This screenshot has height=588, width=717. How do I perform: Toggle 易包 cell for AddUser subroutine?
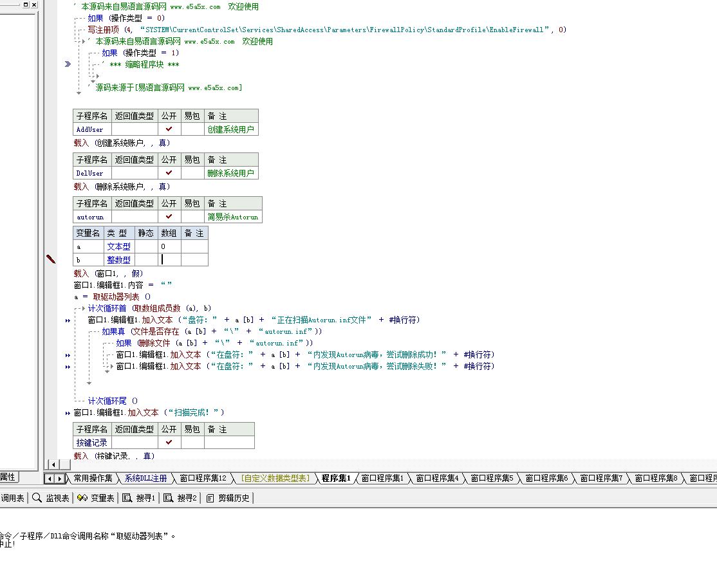[192, 129]
